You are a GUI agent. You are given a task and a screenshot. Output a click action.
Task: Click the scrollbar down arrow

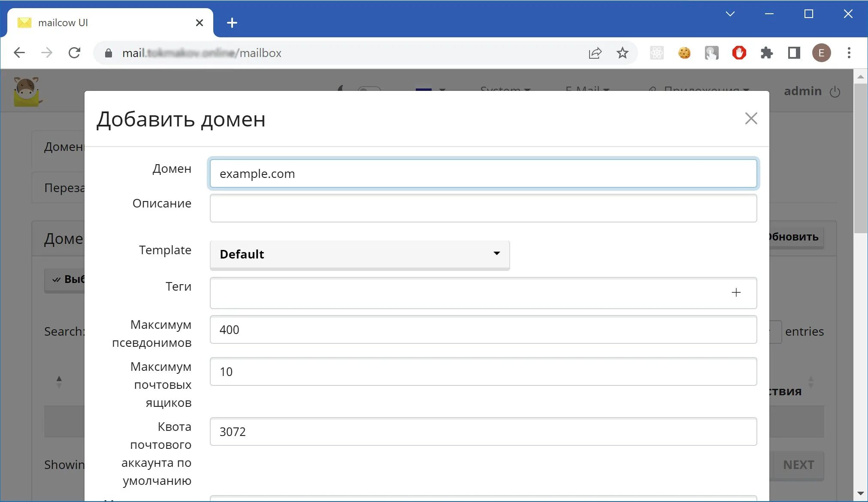(x=860, y=493)
